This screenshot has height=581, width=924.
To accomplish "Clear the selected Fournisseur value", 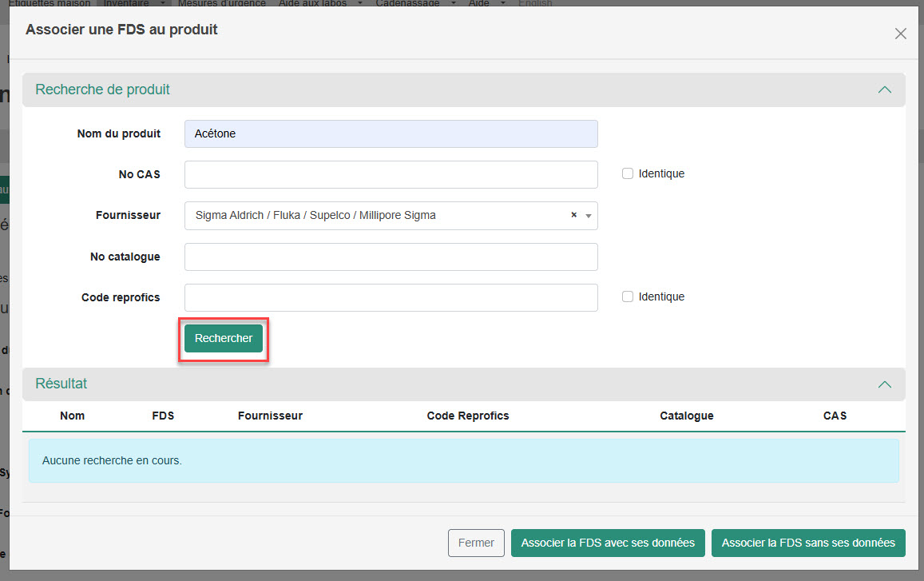I will [573, 215].
